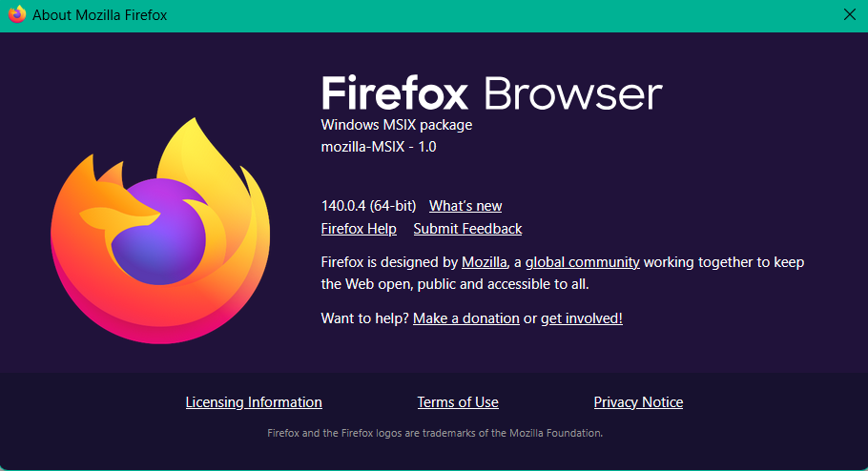Click the Submit Feedback link
This screenshot has width=868, height=471.
click(467, 229)
